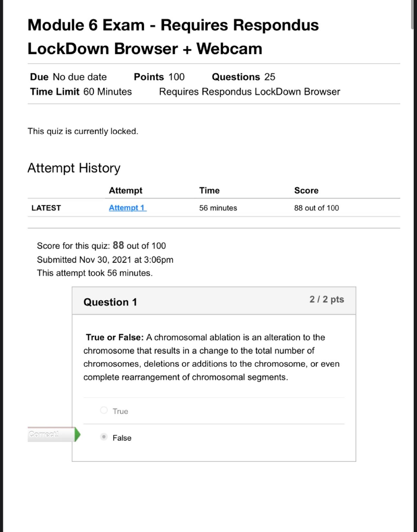Screen dimensions: 417x532
Task: Click the 56 minutes table cell
Action: 218,208
